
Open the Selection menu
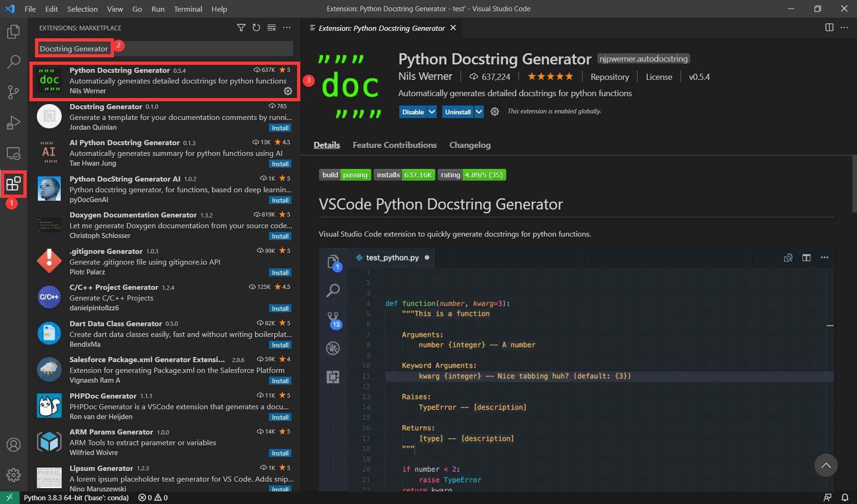tap(82, 9)
